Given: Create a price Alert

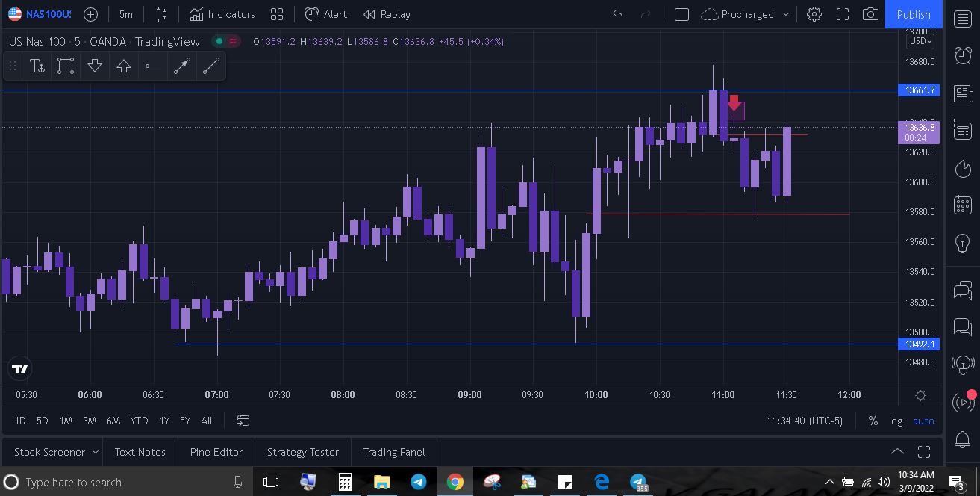Looking at the screenshot, I should point(326,14).
